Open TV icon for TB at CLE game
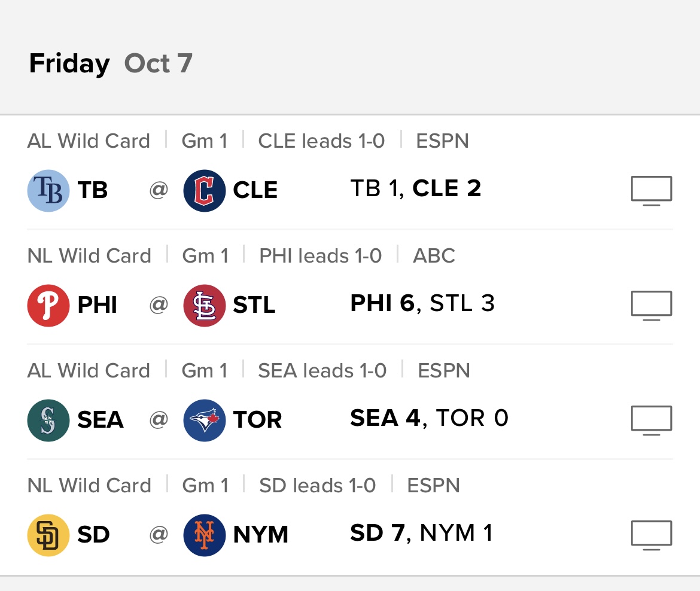The height and width of the screenshot is (591, 700). pyautogui.click(x=652, y=191)
